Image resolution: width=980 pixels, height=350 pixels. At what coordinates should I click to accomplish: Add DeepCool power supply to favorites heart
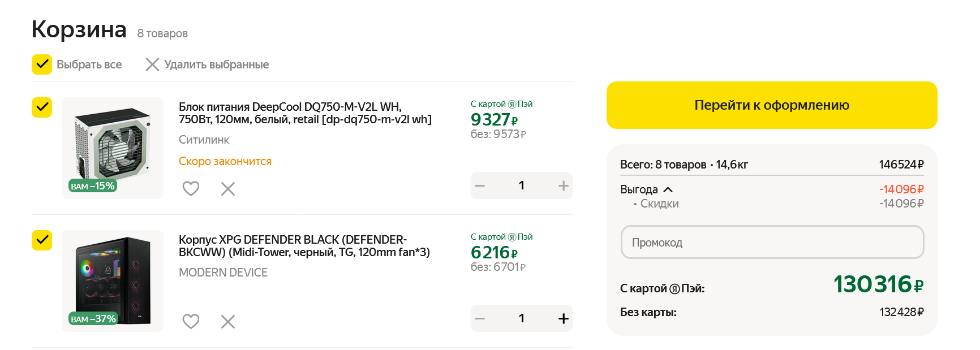[191, 188]
